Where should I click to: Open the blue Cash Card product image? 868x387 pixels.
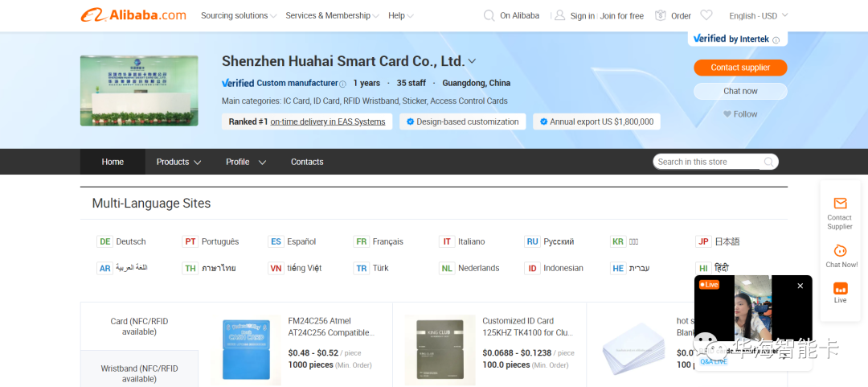(x=247, y=349)
